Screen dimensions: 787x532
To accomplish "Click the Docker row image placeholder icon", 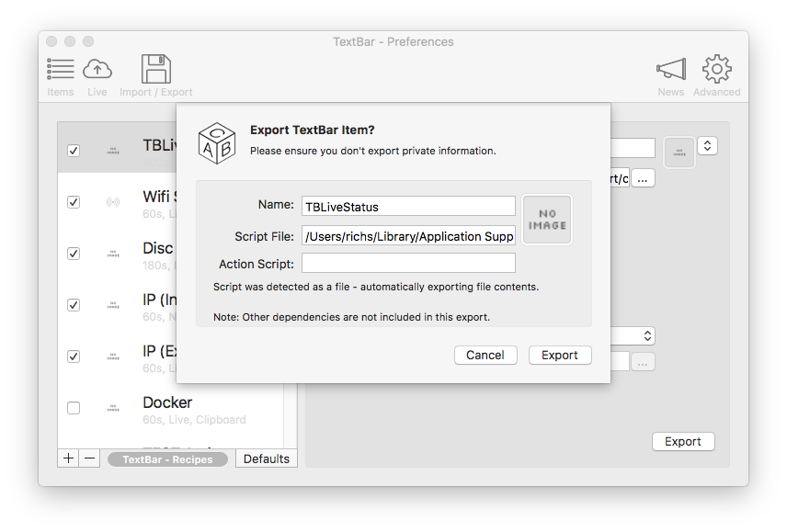I will 113,408.
